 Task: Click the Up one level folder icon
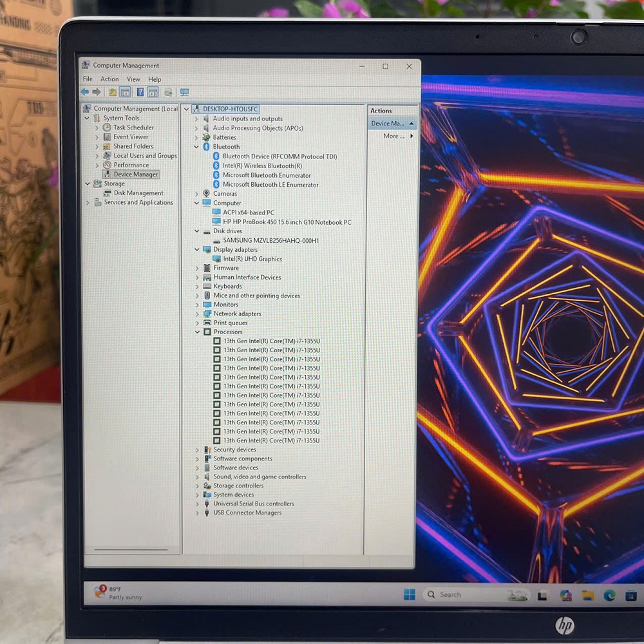click(x=112, y=92)
